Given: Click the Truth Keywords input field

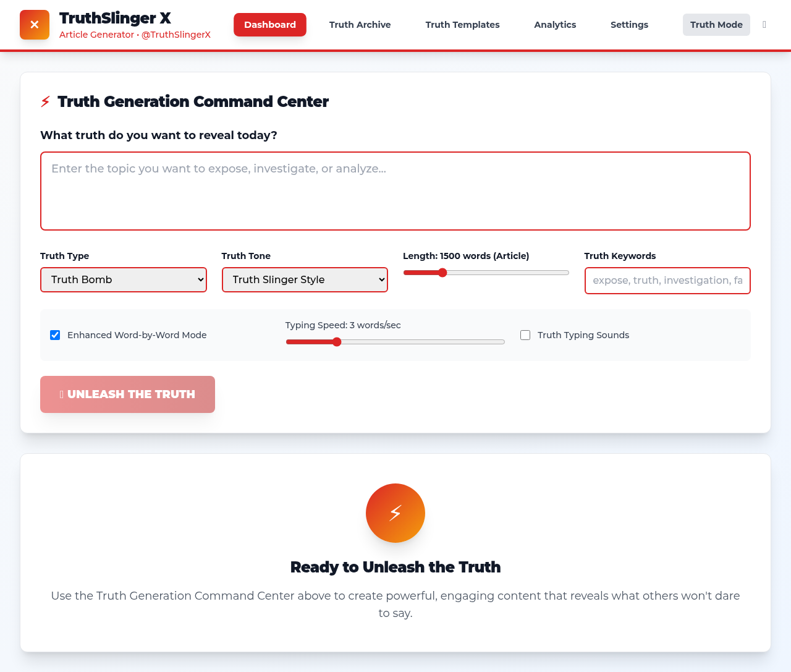Looking at the screenshot, I should point(667,280).
